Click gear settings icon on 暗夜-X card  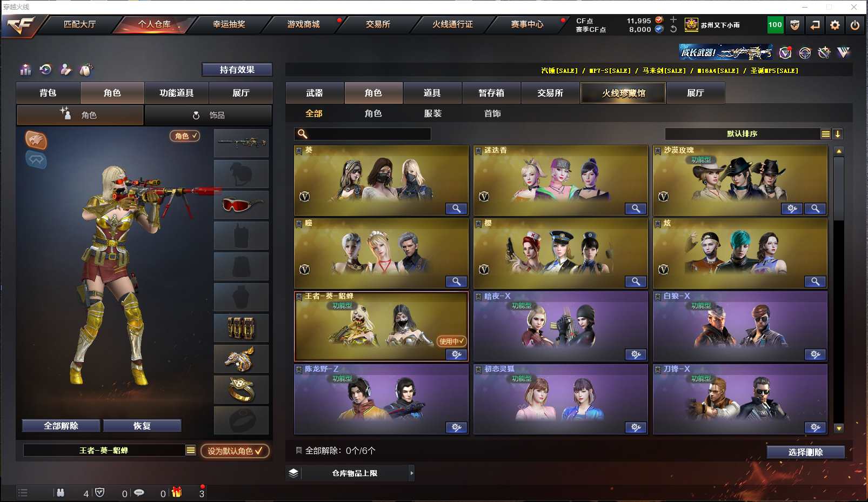pos(636,354)
